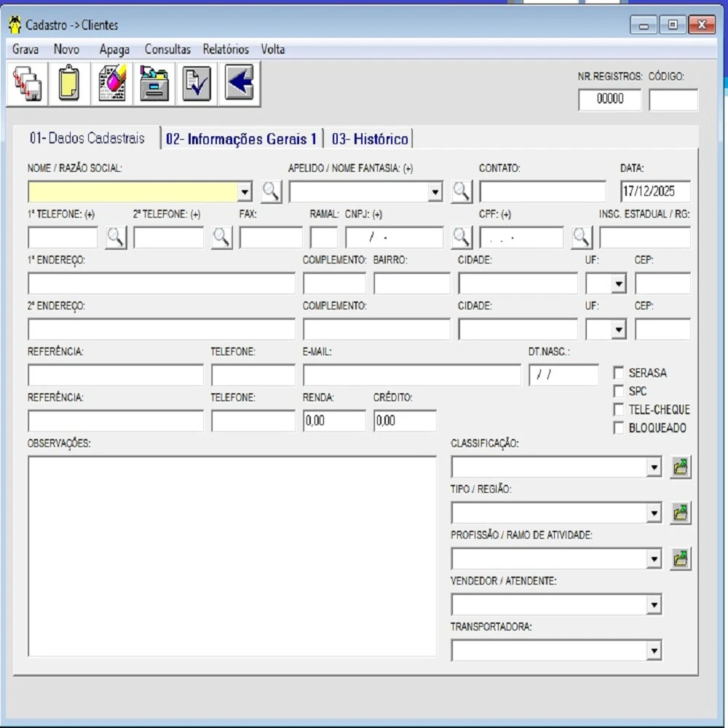
Task: Click the new record clipboard icon
Action: pyautogui.click(x=70, y=84)
